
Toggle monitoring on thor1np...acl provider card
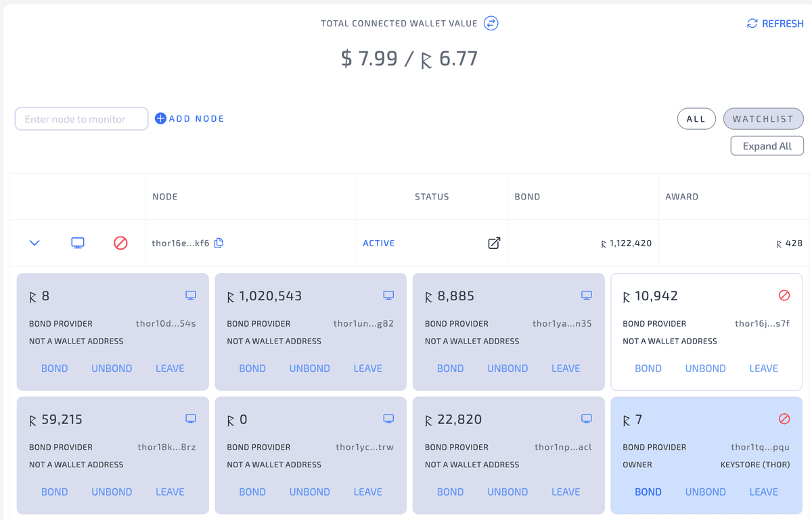[x=586, y=418]
